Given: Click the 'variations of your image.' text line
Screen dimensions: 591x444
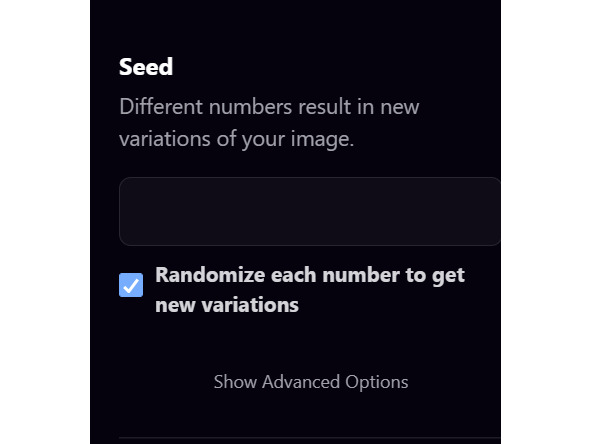Looking at the screenshot, I should tap(236, 139).
